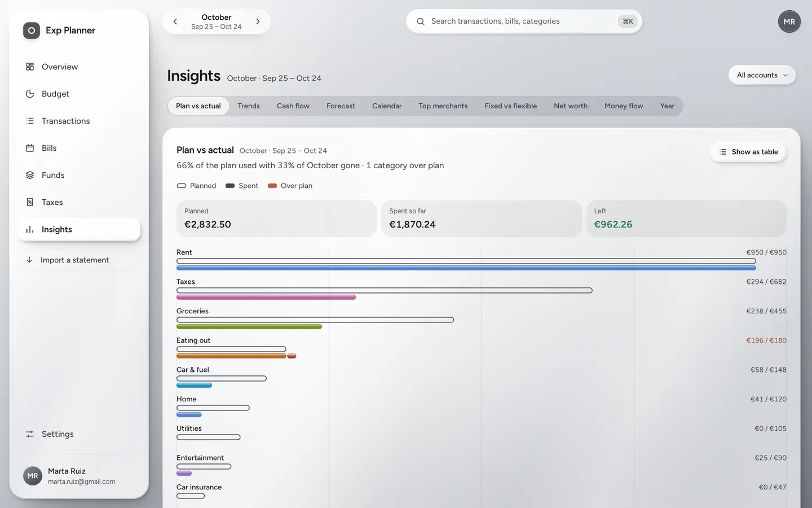Viewport: 812px width, 508px height.
Task: Click the Eating out €196 / €180 amount
Action: [766, 340]
